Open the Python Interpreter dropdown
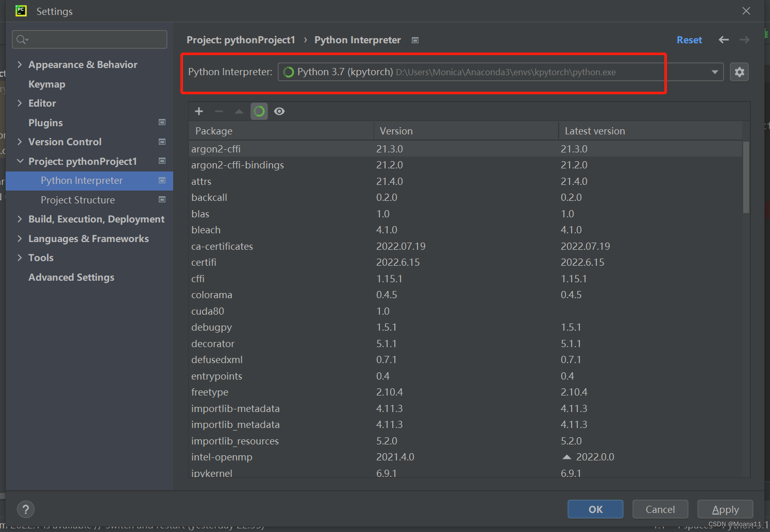Image resolution: width=770 pixels, height=532 pixels. (715, 72)
